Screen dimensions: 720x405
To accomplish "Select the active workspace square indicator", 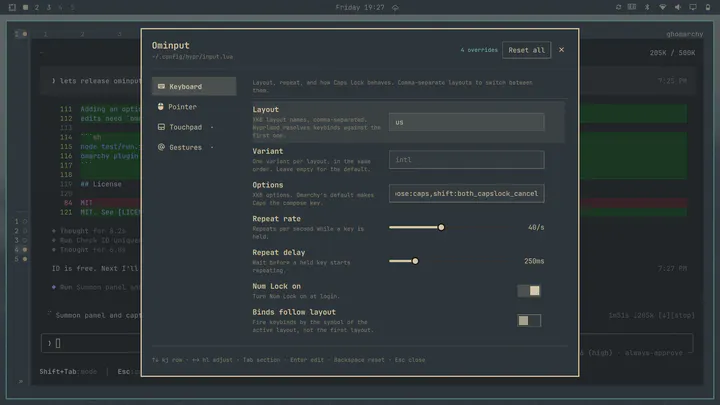I will 25,7.
